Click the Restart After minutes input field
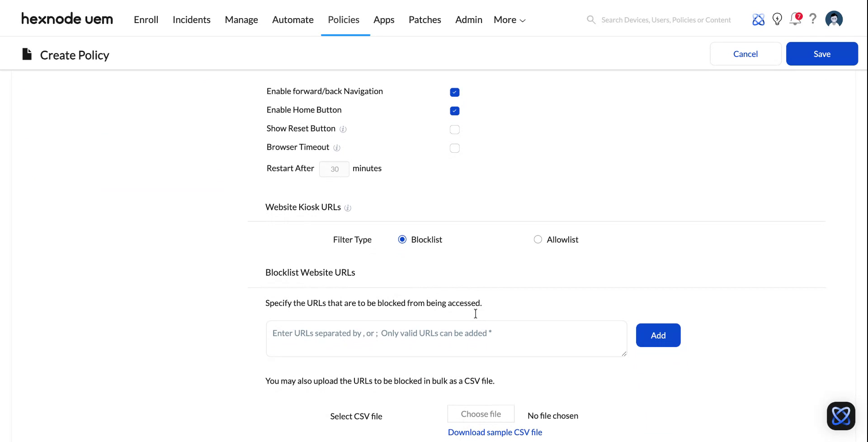This screenshot has height=442, width=868. pyautogui.click(x=334, y=169)
